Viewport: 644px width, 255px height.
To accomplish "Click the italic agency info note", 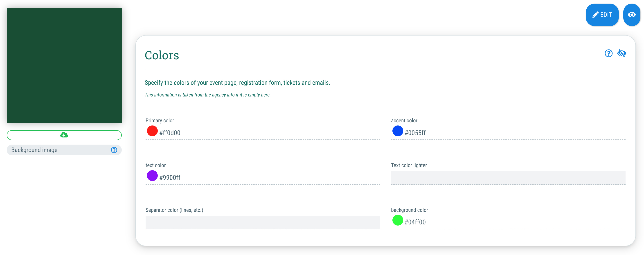I will 207,95.
